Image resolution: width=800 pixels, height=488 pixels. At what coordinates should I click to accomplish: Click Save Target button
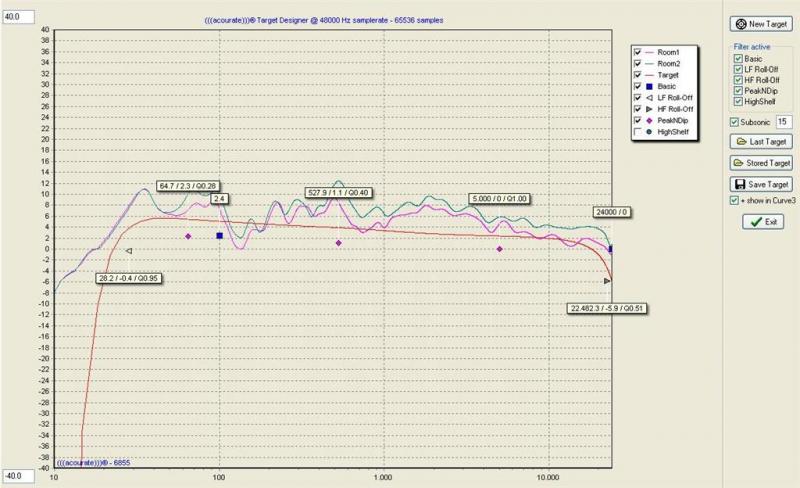[x=761, y=184]
